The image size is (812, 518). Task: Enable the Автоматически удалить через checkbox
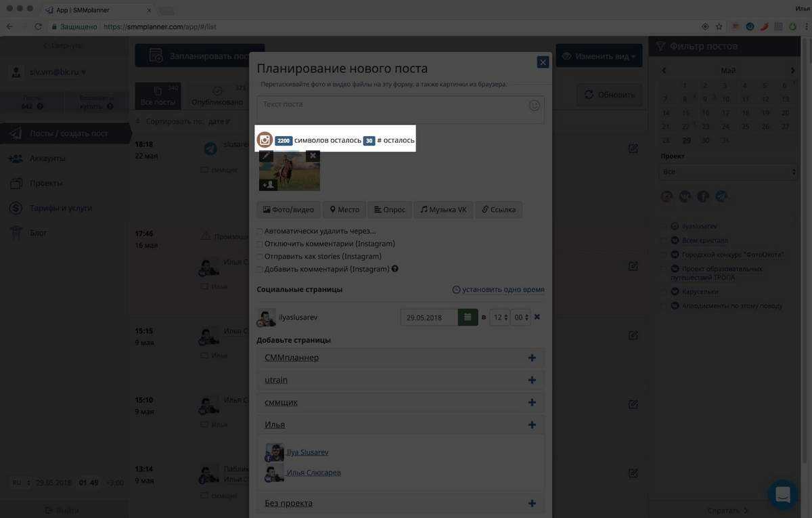pos(260,231)
